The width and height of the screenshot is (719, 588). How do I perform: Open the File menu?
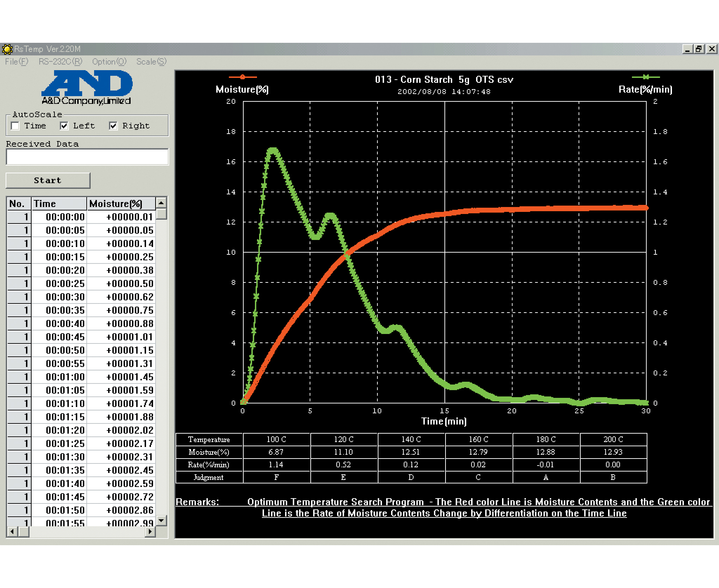16,62
